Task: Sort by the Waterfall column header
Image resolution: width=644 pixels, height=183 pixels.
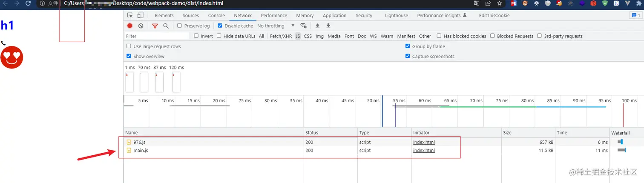Action: [627, 133]
